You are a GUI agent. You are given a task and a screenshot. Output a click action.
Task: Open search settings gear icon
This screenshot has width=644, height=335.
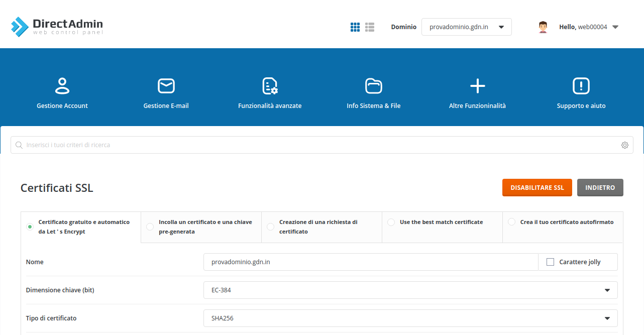[625, 145]
